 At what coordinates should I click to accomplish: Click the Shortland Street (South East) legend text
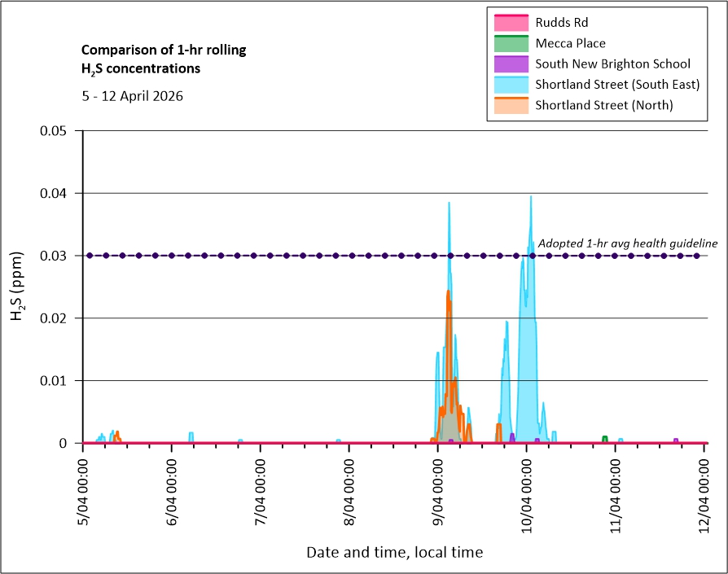(x=617, y=84)
